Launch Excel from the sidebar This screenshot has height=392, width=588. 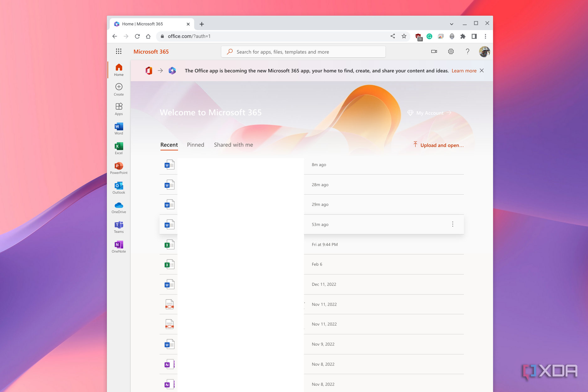[118, 148]
